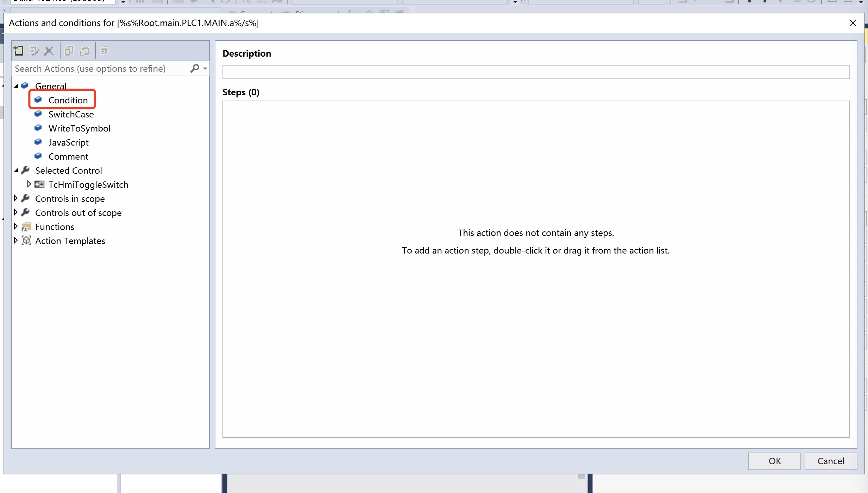Choose the JavaScript action item
The image size is (868, 493).
[x=68, y=142]
